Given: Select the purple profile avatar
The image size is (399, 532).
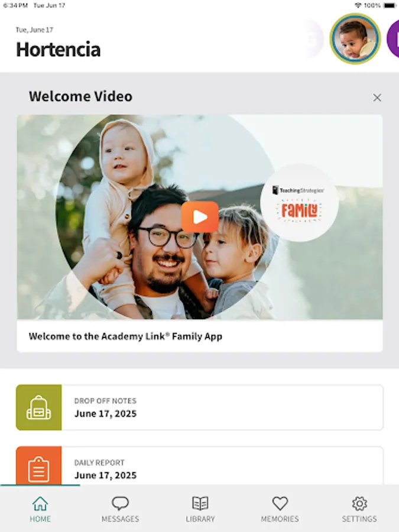Looking at the screenshot, I should 394,38.
